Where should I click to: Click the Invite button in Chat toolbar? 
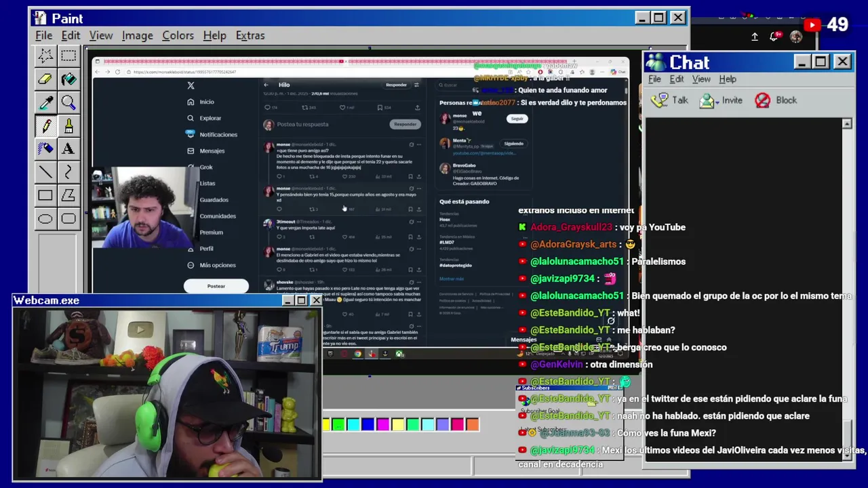tap(721, 100)
